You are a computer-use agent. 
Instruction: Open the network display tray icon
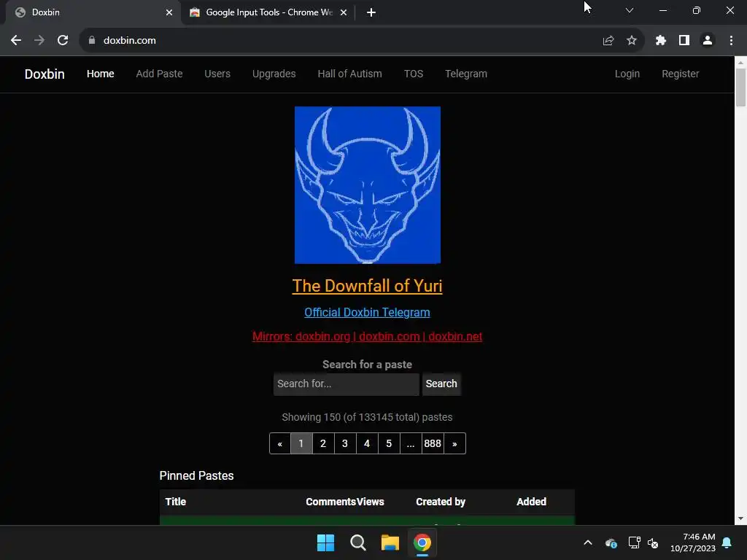[634, 542]
